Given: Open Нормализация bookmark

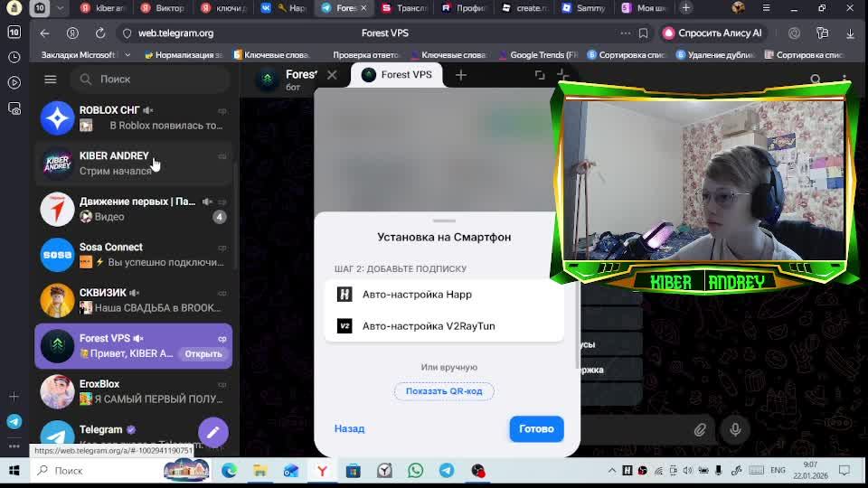Looking at the screenshot, I should click(184, 55).
